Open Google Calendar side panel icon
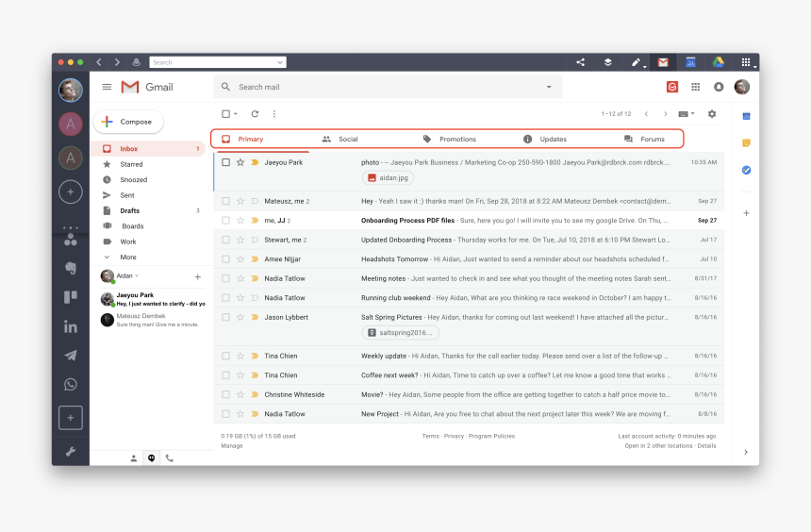The height and width of the screenshot is (532, 811). tap(746, 116)
